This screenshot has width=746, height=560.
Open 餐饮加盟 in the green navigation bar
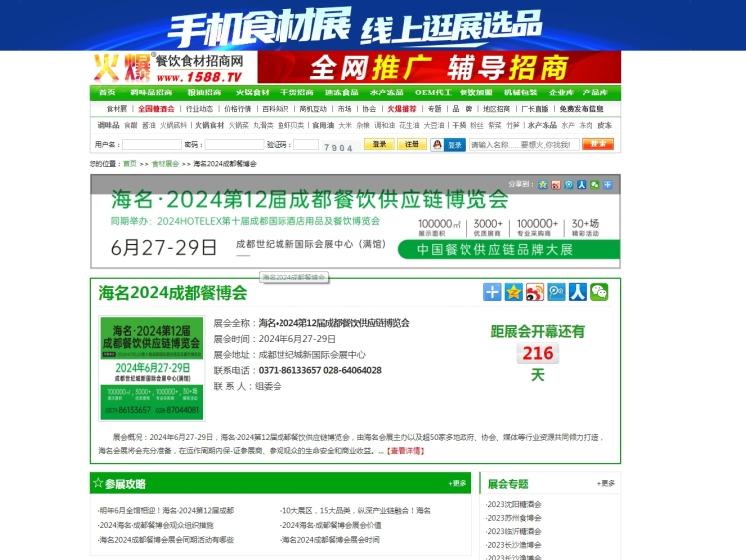click(x=476, y=93)
